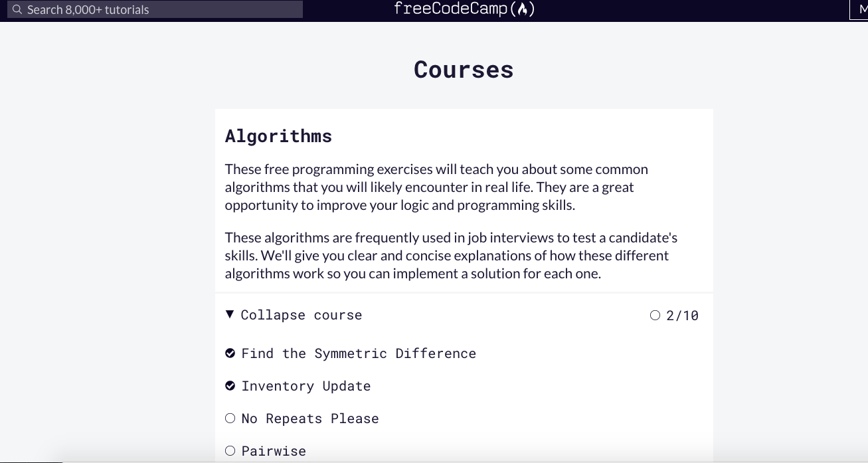This screenshot has width=868, height=463.
Task: Open the Inventory Update challenge
Action: [x=306, y=386]
